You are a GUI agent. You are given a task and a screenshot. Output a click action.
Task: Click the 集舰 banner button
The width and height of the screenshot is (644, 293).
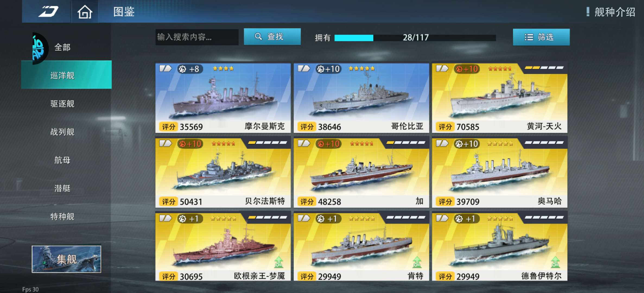66,259
